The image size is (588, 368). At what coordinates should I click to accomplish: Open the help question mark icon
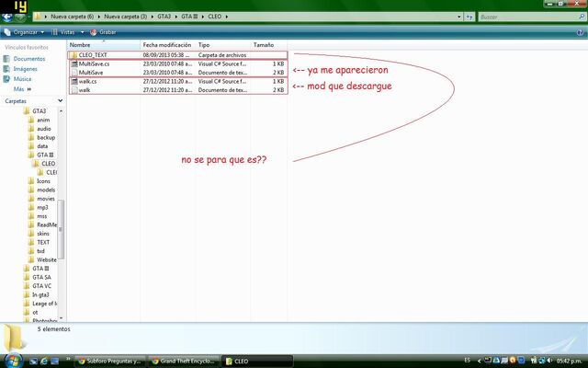click(580, 33)
